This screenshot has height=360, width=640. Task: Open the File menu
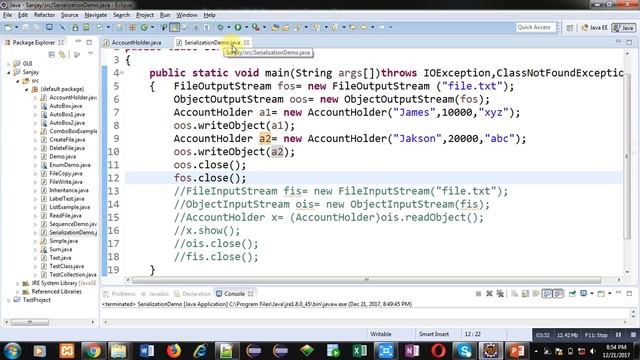(x=7, y=15)
